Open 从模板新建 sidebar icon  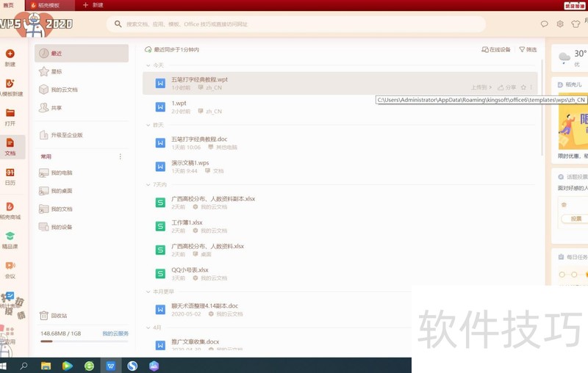(x=10, y=84)
